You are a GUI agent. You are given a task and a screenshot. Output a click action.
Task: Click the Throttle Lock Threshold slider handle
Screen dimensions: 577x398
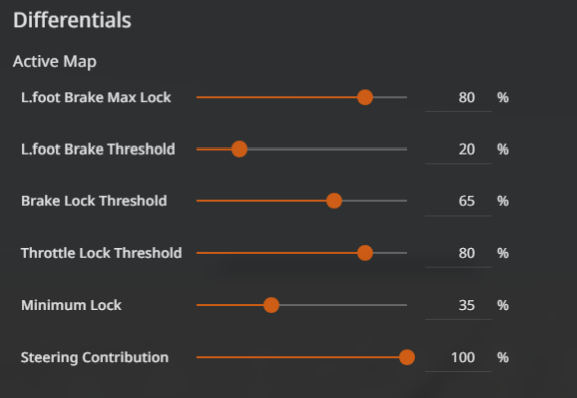[365, 253]
